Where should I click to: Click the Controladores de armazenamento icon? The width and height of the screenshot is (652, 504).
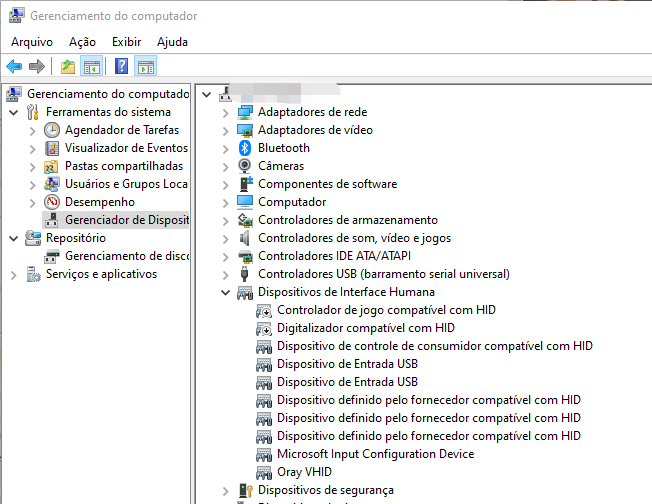pos(245,220)
